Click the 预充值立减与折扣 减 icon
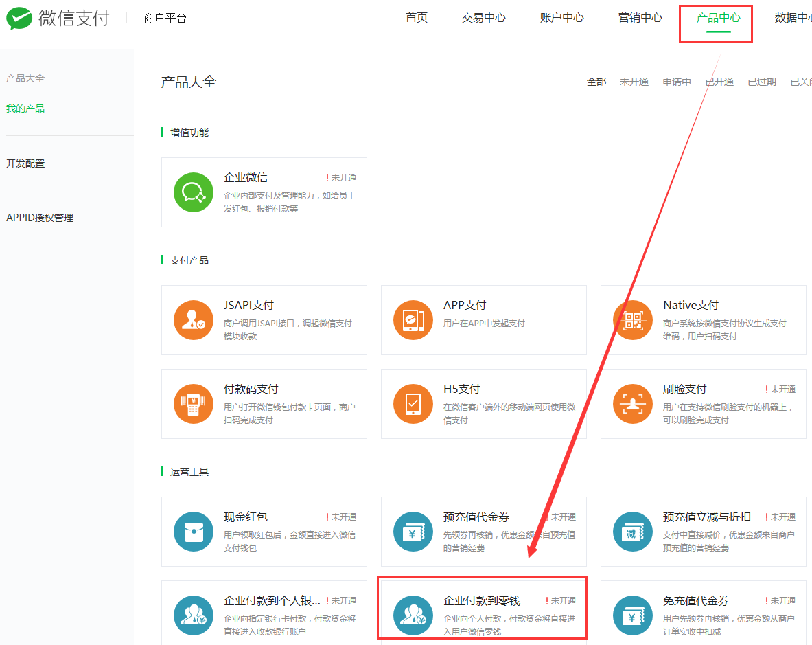812x645 pixels. click(632, 532)
